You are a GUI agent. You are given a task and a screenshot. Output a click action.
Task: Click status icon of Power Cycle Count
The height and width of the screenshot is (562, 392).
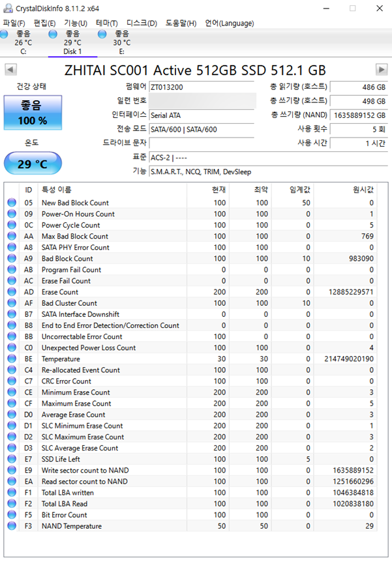pyautogui.click(x=12, y=225)
